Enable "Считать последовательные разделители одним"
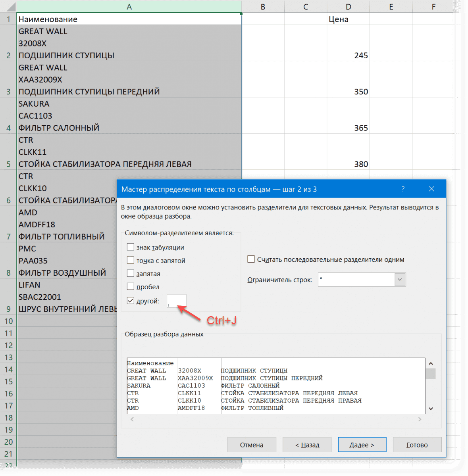Viewport: 468px width, 476px height. point(251,259)
